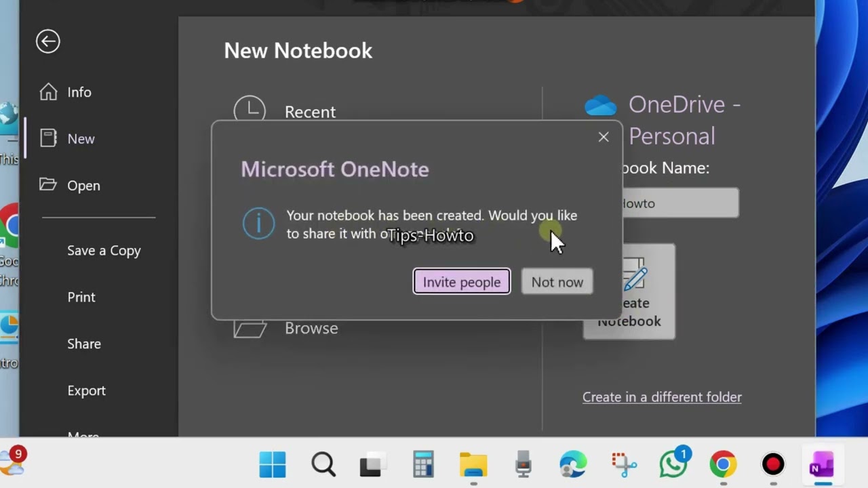
Task: Click the microphone app taskbar icon
Action: coord(524,465)
